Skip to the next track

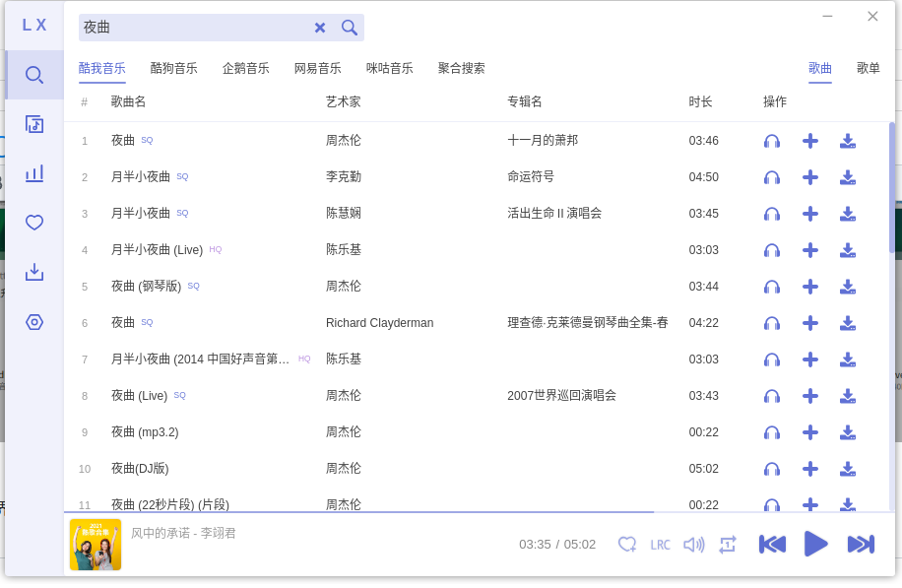point(862,545)
